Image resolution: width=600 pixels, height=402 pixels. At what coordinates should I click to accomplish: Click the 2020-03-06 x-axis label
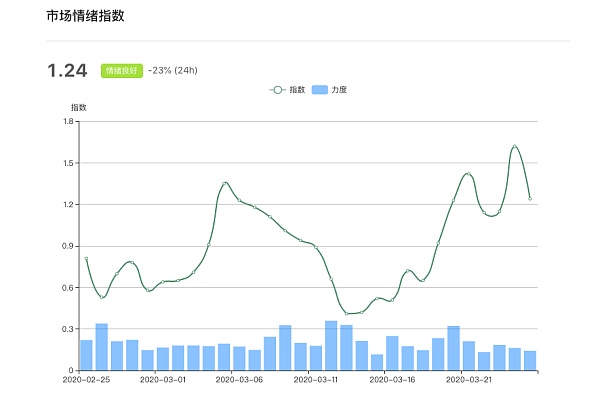[239, 380]
